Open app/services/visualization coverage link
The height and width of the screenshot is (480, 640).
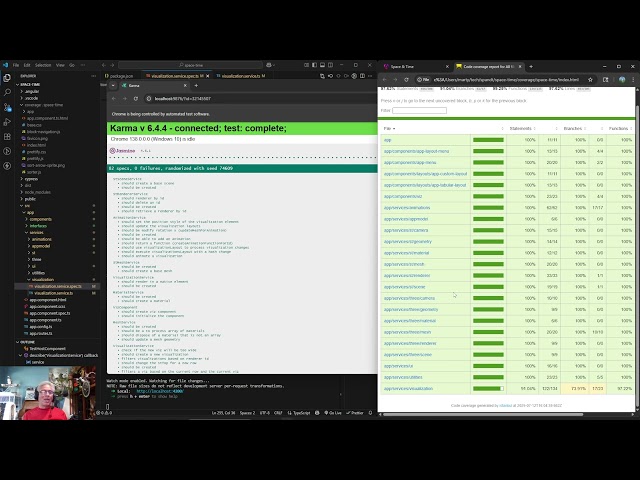tap(408, 389)
